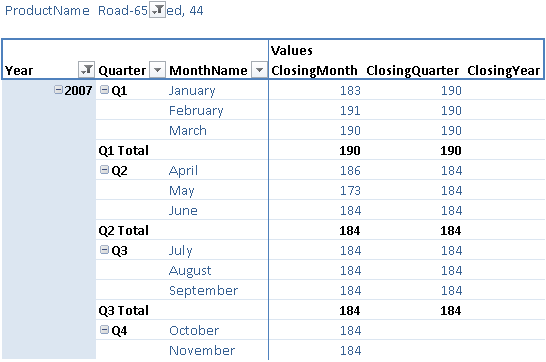Open the MonthName dropdown arrow

(x=259, y=70)
